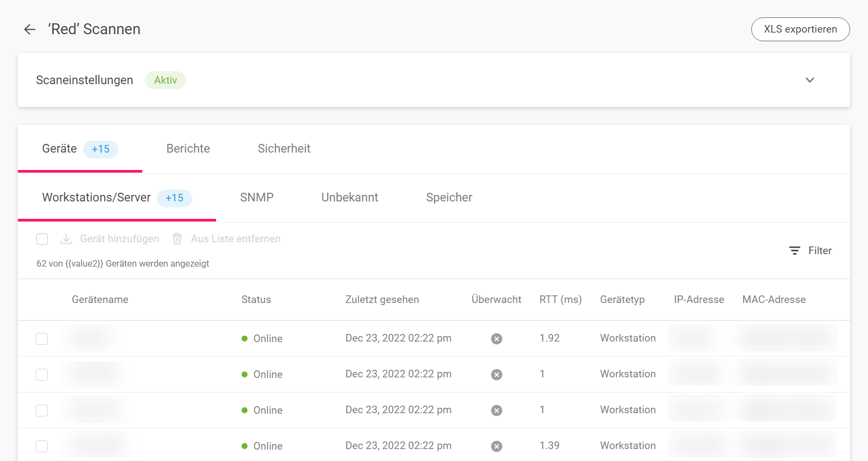Viewport: 868px width, 461px height.
Task: Open the Filter icon
Action: [794, 251]
